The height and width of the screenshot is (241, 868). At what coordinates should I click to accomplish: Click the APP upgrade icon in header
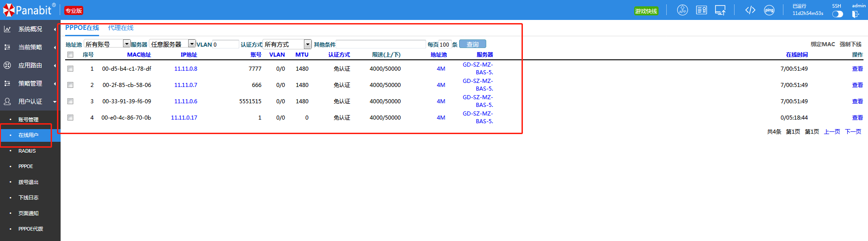(682, 10)
